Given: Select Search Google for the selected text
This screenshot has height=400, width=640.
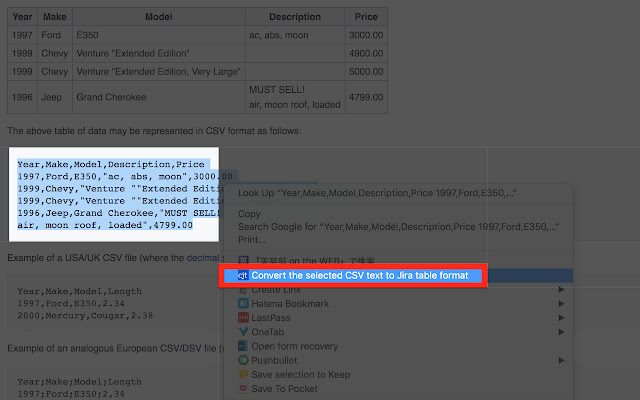Looking at the screenshot, I should [398, 227].
